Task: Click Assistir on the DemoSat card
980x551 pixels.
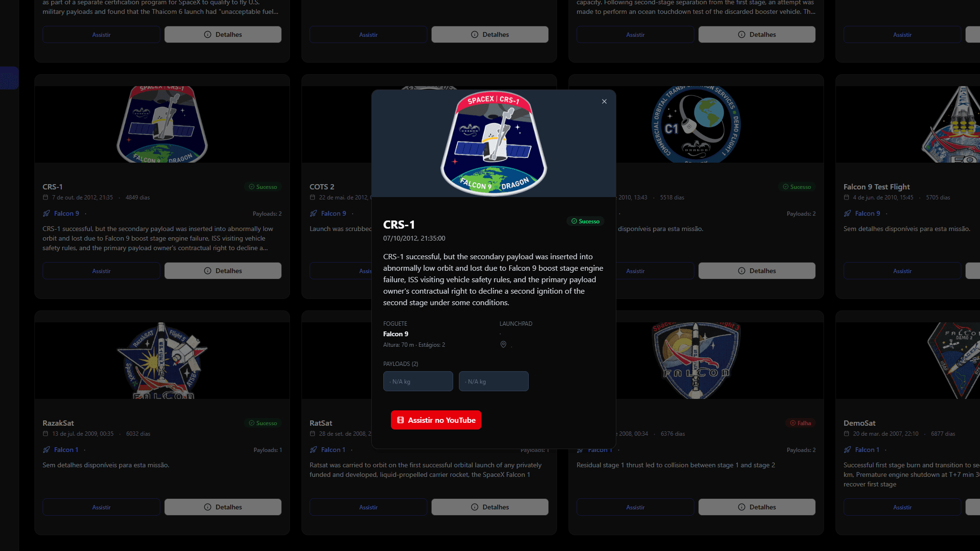Action: click(x=902, y=507)
